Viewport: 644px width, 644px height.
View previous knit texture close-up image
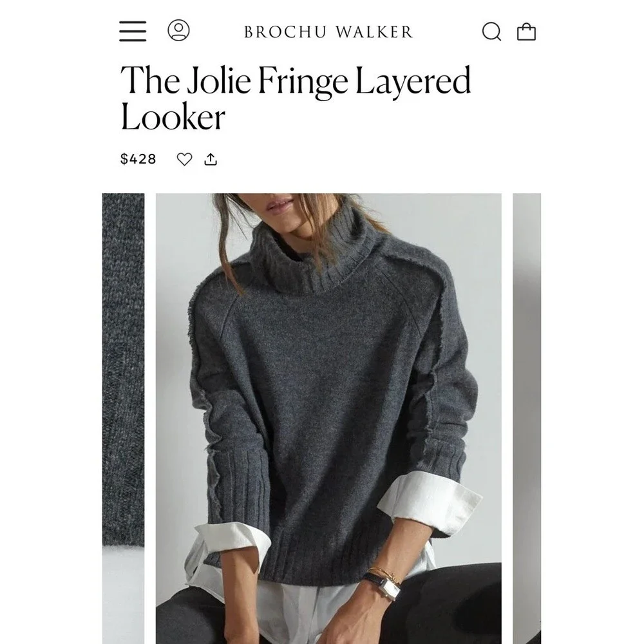point(123,419)
